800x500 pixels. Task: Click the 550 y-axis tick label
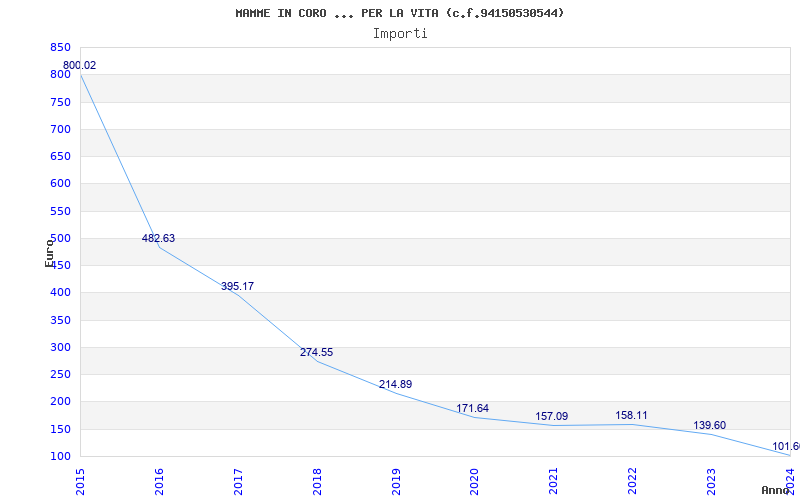pos(60,211)
